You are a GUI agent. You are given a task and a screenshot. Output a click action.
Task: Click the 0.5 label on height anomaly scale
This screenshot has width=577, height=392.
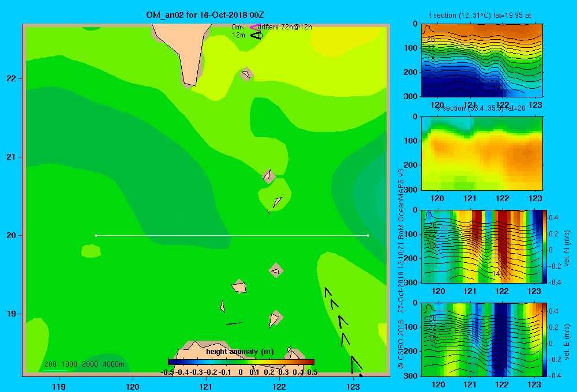click(312, 372)
